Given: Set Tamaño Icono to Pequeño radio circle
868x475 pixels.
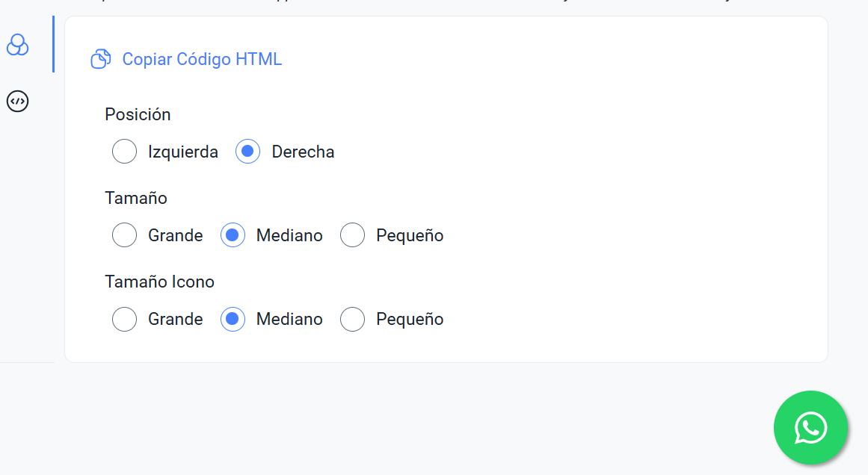Looking at the screenshot, I should click(352, 319).
